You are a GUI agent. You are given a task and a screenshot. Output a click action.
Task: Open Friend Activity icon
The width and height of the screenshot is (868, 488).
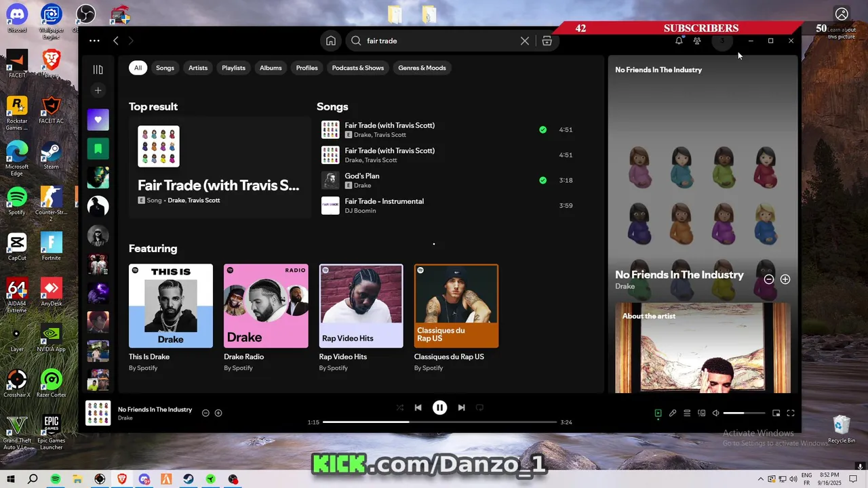697,41
